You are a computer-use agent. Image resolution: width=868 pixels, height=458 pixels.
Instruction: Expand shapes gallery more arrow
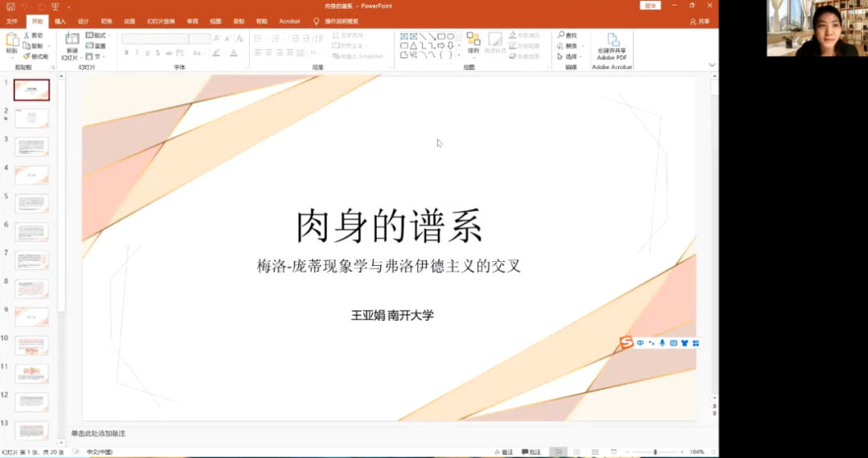click(459, 55)
